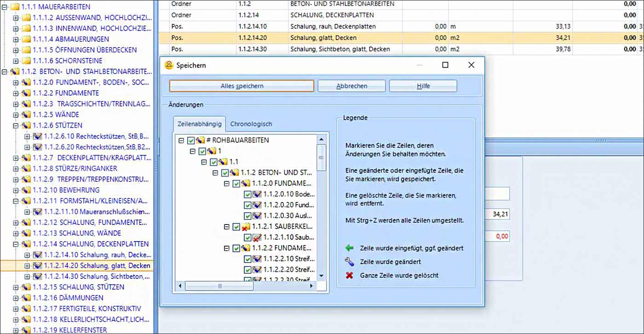This screenshot has width=644, height=334.
Task: Click the folder icon of 1.1.1 MAUERARBEITEN
Action: coord(15,7)
